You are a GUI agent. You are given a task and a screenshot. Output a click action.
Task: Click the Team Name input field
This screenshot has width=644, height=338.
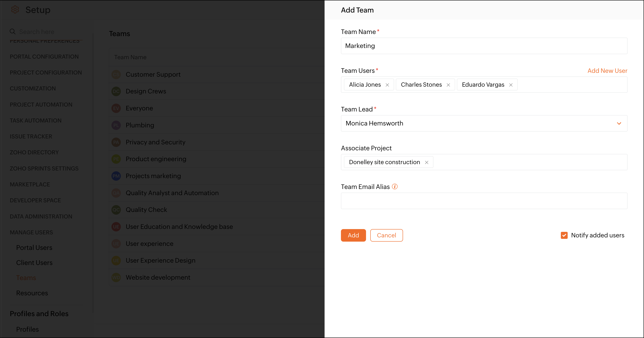click(484, 46)
